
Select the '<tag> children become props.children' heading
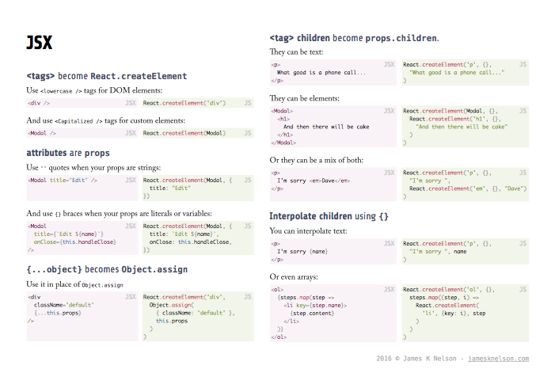(354, 38)
